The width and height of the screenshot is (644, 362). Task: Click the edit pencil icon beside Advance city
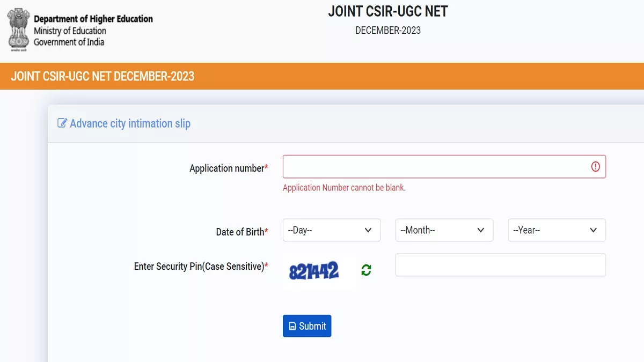[62, 123]
